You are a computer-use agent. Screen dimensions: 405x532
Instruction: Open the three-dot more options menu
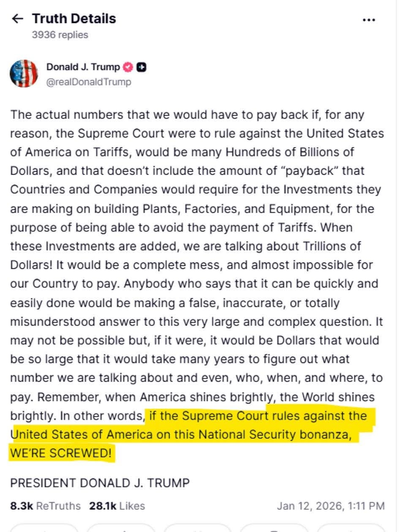[369, 20]
